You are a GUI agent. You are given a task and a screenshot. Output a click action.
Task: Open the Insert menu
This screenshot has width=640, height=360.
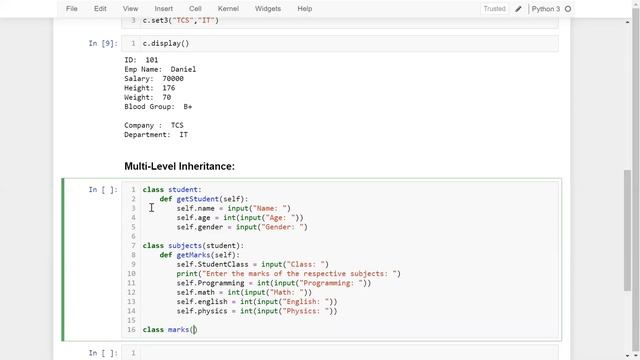[x=163, y=9]
